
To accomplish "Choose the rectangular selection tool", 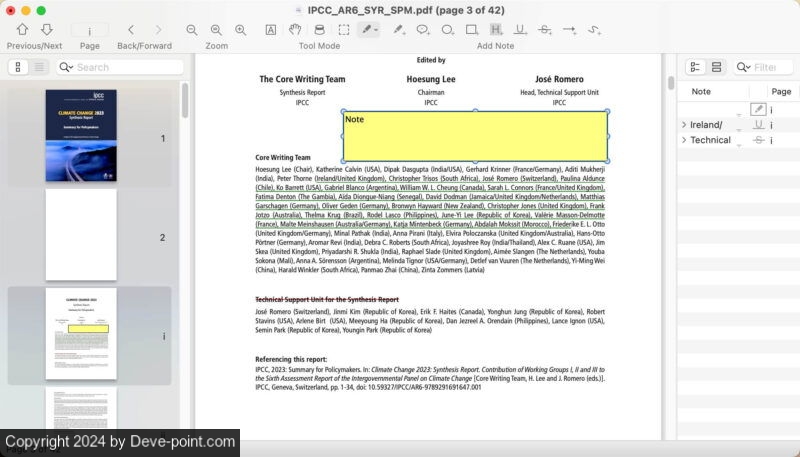I will (x=343, y=30).
